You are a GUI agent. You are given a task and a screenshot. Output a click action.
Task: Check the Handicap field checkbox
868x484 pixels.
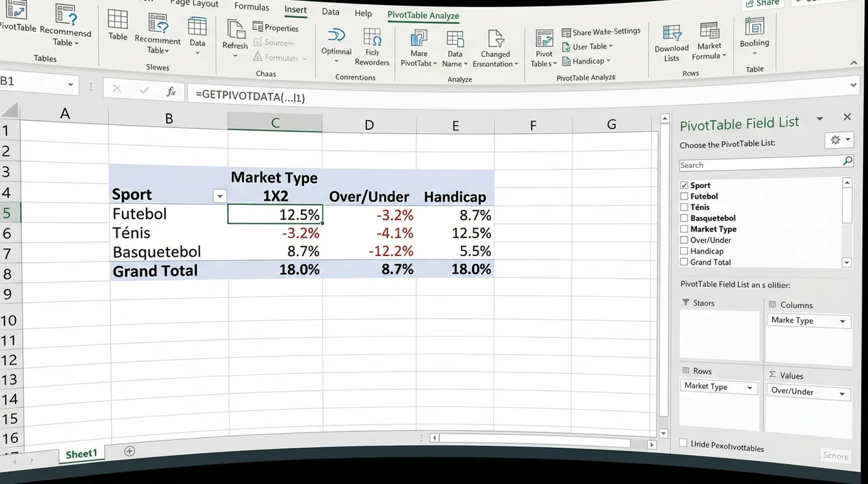[684, 251]
